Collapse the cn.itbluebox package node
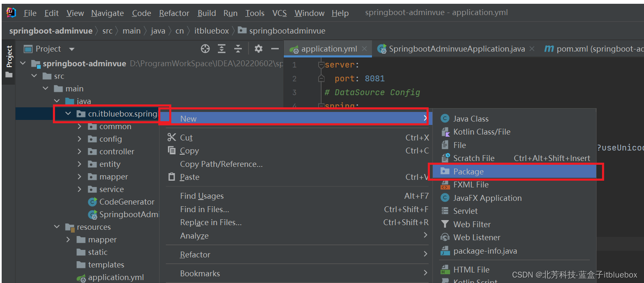This screenshot has height=283, width=644. tap(68, 114)
